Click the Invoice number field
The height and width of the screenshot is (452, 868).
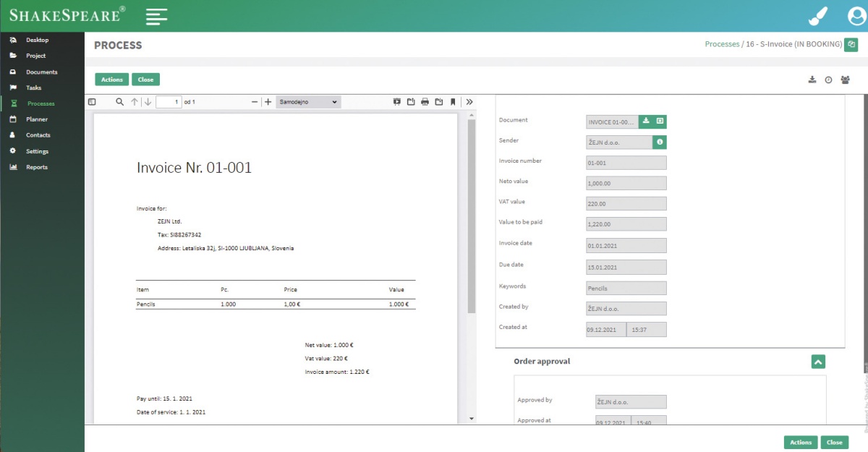(x=626, y=163)
